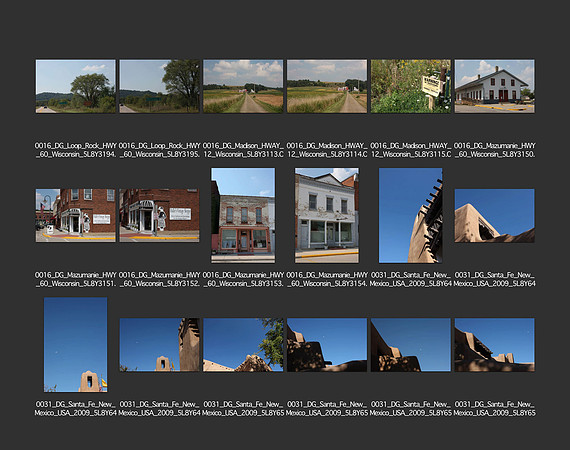The height and width of the screenshot is (450, 570).
Task: Select filename below the adobe-with-tree-leaves thumbnail
Action: [x=243, y=409]
